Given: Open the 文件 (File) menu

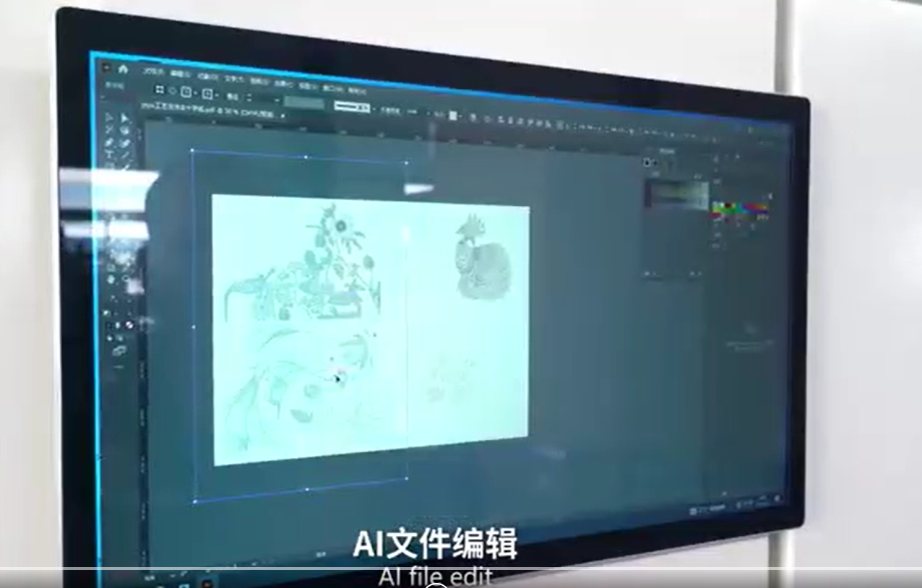Looking at the screenshot, I should pos(152,72).
